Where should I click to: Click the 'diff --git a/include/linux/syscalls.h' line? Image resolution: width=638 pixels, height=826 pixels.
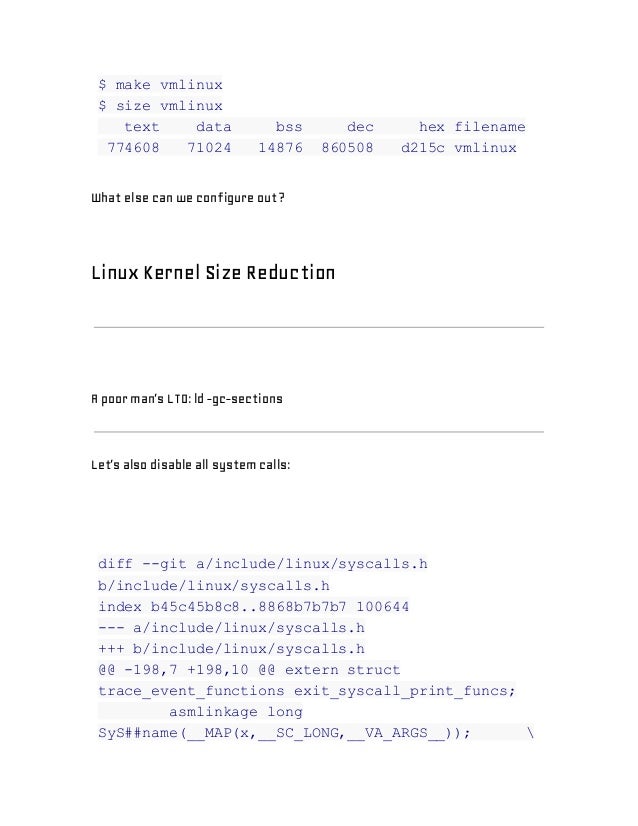pyautogui.click(x=262, y=564)
